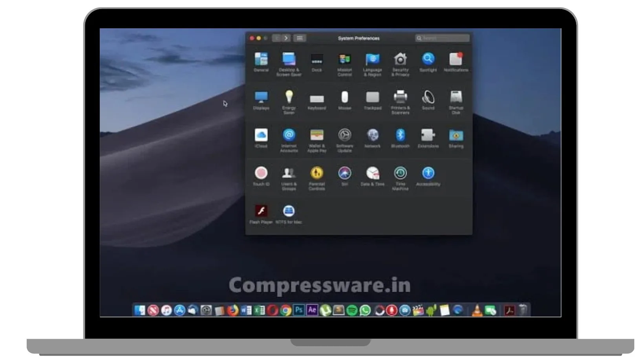Launch VLC from the Dock

tap(477, 310)
